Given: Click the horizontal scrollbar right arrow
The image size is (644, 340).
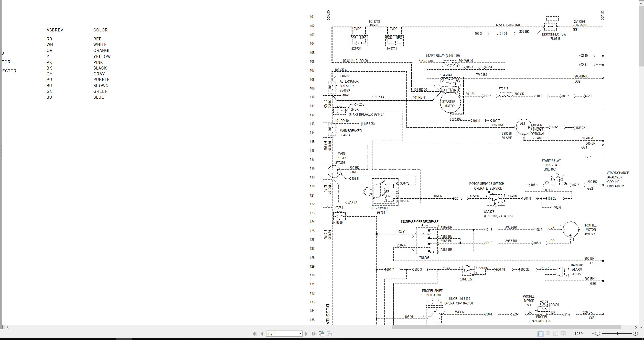Looking at the screenshot, I should [x=636, y=327].
